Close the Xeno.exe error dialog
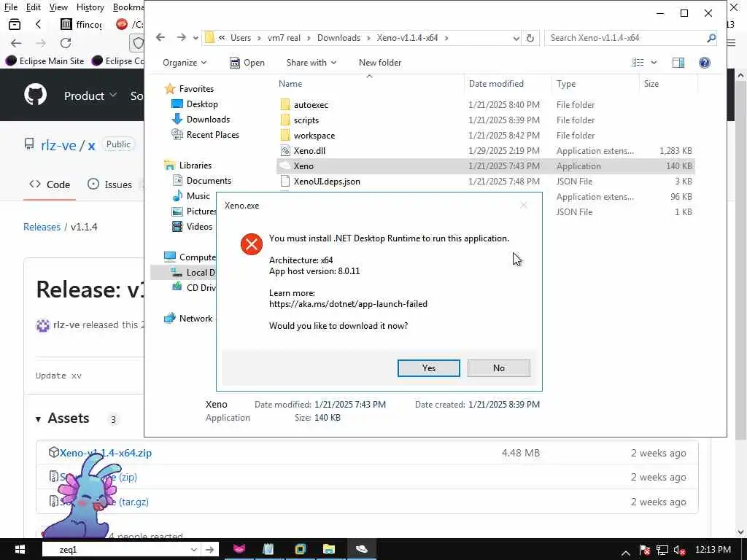 coord(524,205)
